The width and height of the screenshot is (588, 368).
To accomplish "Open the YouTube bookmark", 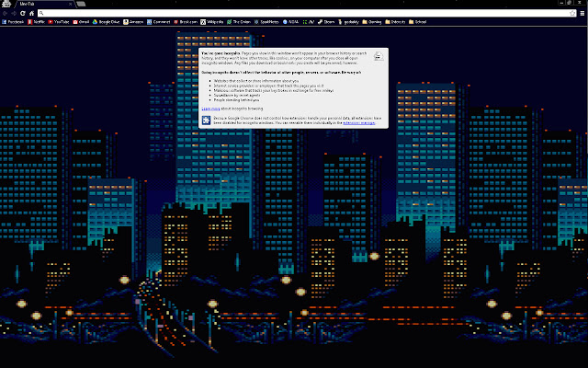I will pos(59,22).
